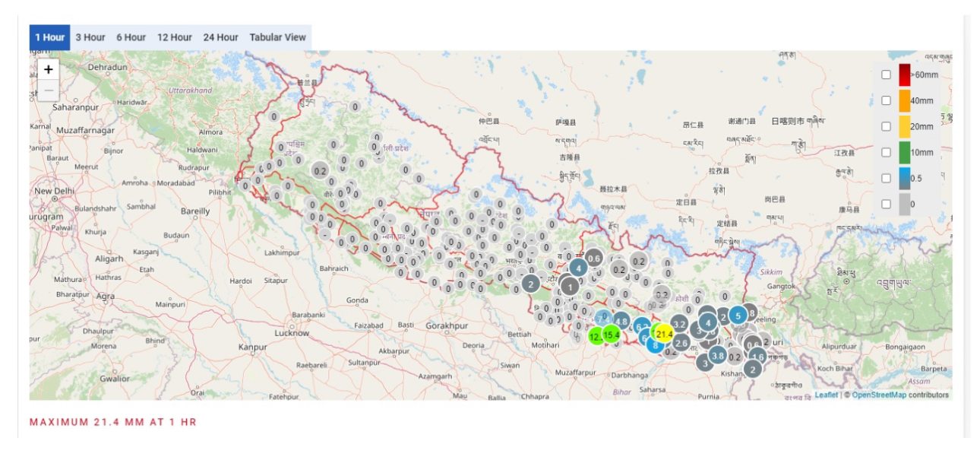Select the 3.2 rainfall marker
The width and height of the screenshot is (980, 476).
[679, 325]
